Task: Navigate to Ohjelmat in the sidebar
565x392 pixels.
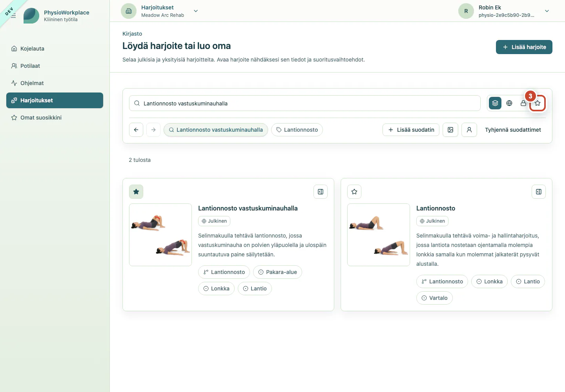Action: pyautogui.click(x=55, y=83)
